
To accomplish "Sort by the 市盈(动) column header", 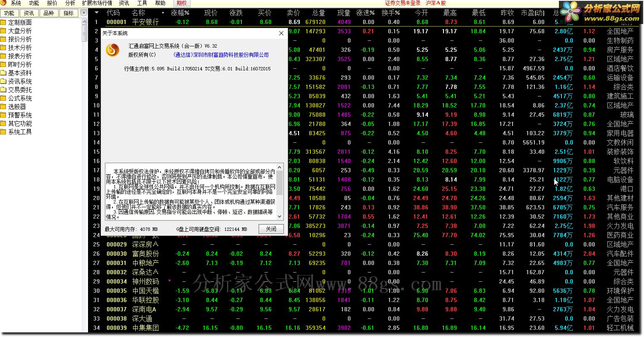I will coord(532,13).
